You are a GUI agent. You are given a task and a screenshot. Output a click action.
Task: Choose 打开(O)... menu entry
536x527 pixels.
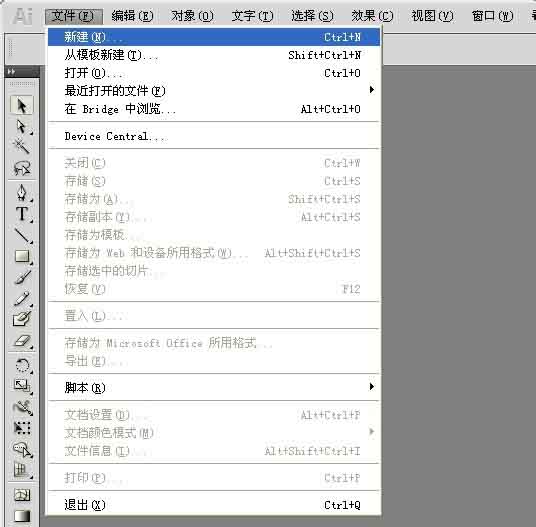coord(214,73)
